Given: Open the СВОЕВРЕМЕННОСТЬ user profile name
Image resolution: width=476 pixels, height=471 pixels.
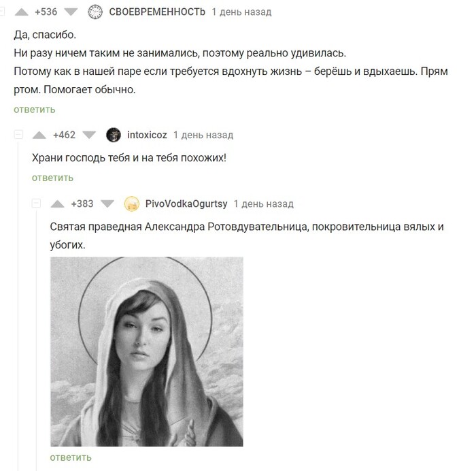Looking at the screenshot, I should coord(157,12).
